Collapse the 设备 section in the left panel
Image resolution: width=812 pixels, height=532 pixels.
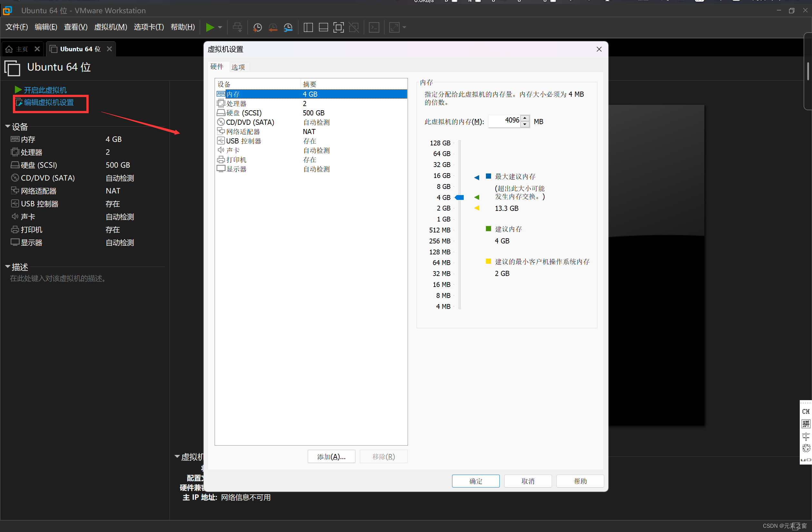7,126
